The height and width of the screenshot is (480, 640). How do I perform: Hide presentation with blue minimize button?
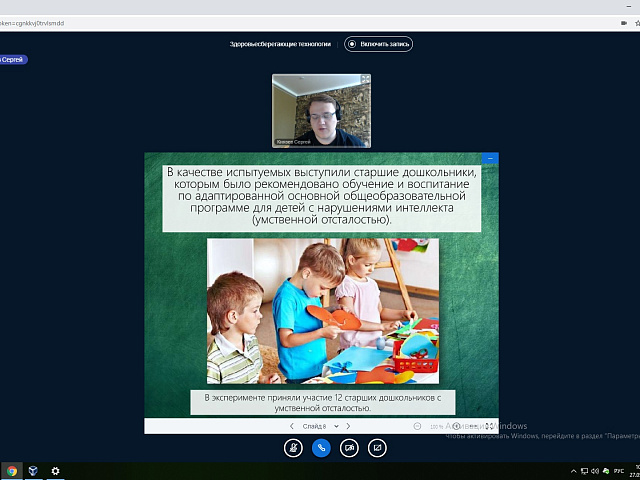pyautogui.click(x=489, y=158)
